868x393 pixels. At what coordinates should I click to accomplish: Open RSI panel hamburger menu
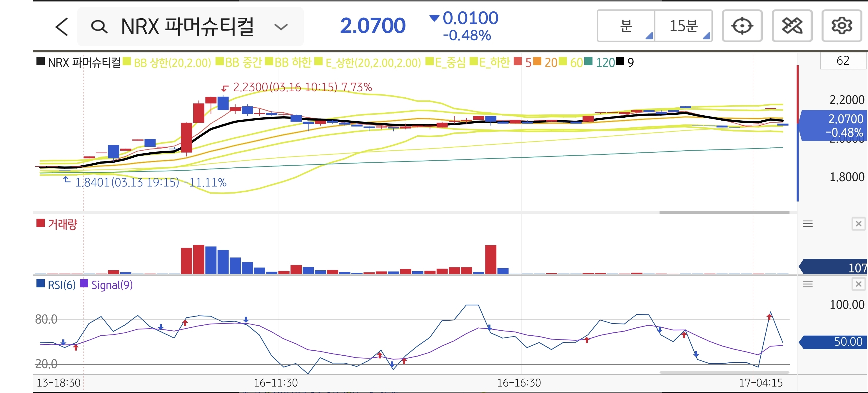click(808, 284)
